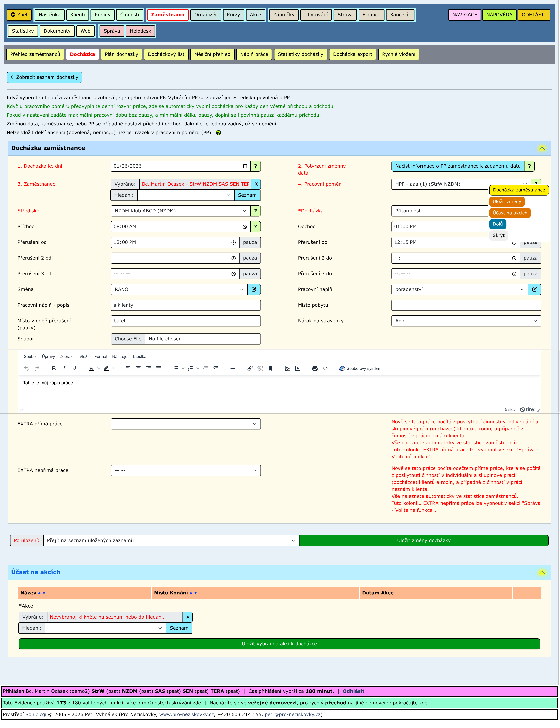
Task: Open the EXTRA přímá práce dropdown
Action: [185, 424]
